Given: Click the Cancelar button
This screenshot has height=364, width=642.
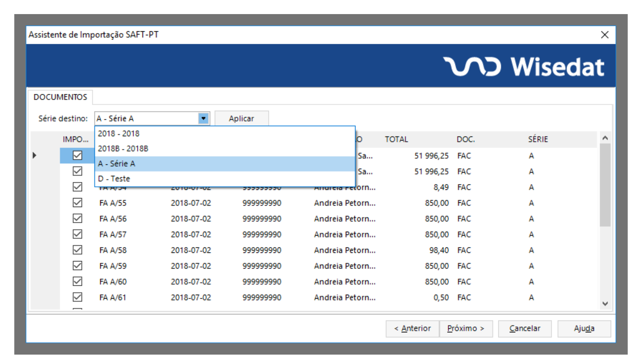Looking at the screenshot, I should [525, 328].
